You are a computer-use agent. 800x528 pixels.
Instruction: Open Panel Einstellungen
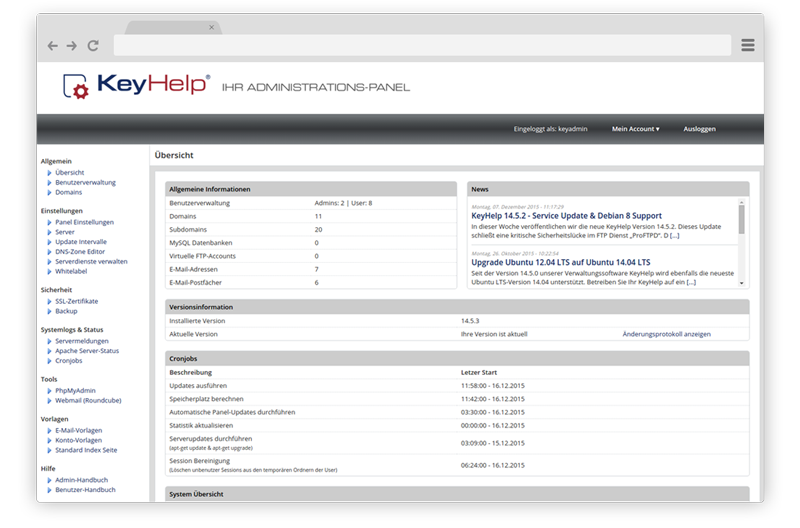click(84, 222)
